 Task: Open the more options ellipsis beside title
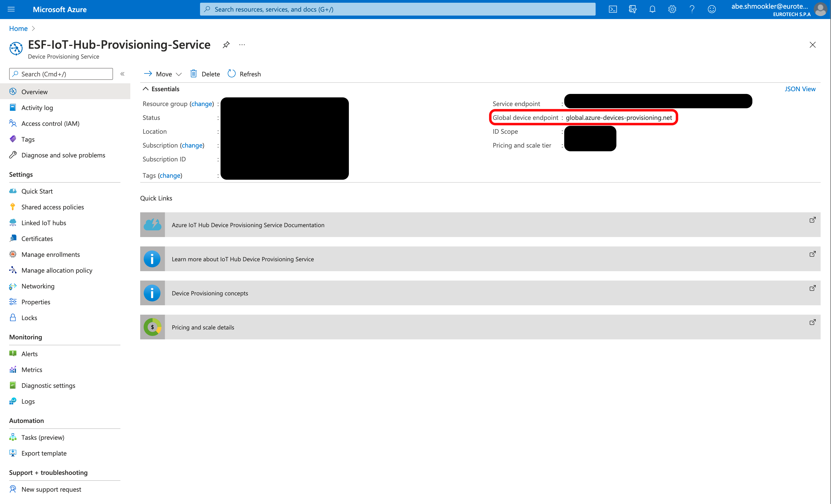(242, 44)
